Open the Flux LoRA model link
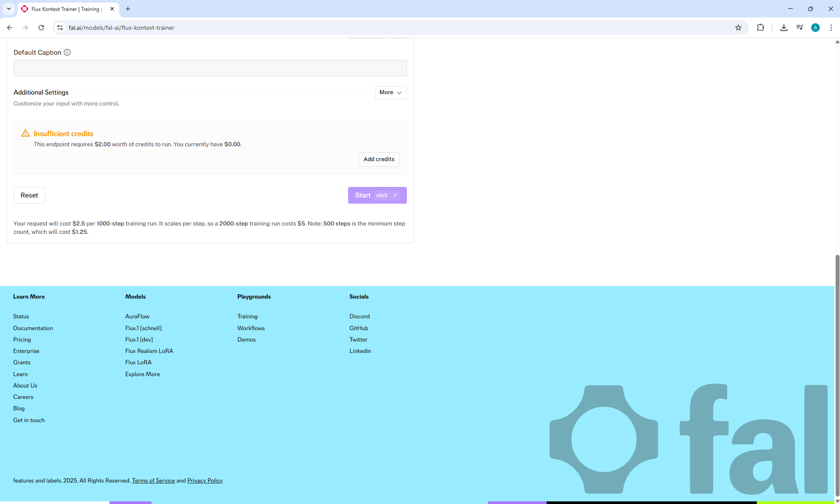The image size is (840, 504). point(138,362)
